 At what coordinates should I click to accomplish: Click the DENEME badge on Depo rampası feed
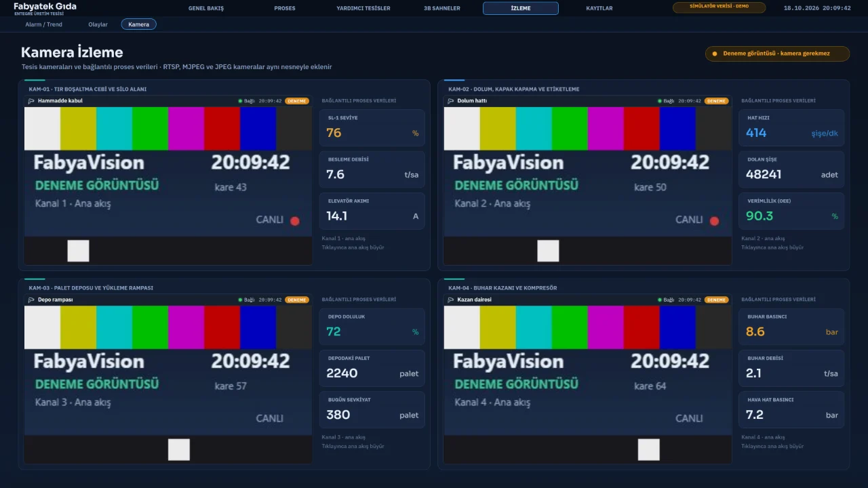[x=297, y=300]
